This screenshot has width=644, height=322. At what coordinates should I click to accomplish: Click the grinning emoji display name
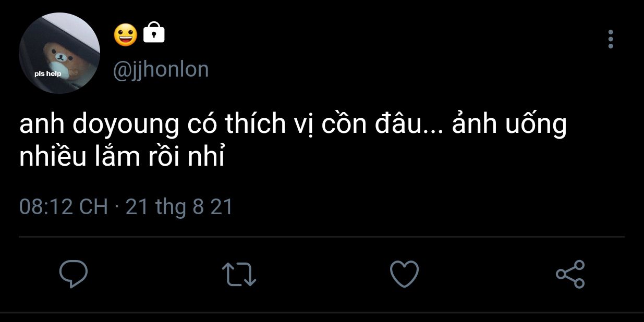coord(125,34)
